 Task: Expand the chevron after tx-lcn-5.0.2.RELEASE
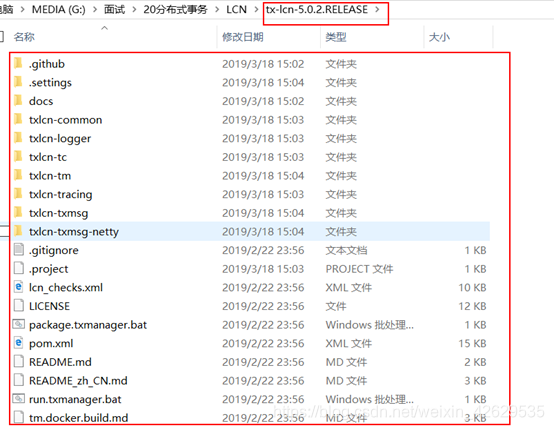(x=377, y=10)
